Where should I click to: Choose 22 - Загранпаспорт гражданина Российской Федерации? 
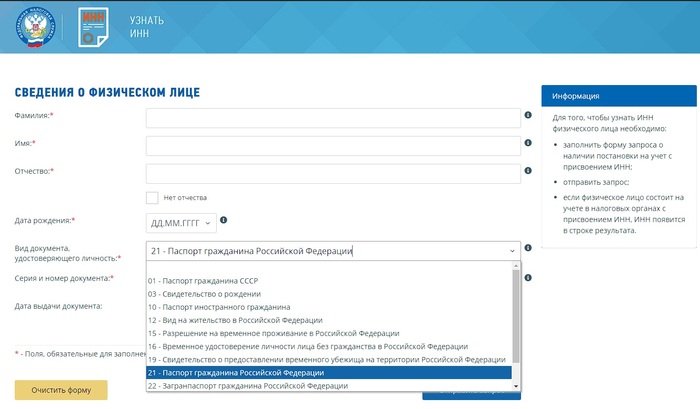tap(329, 386)
